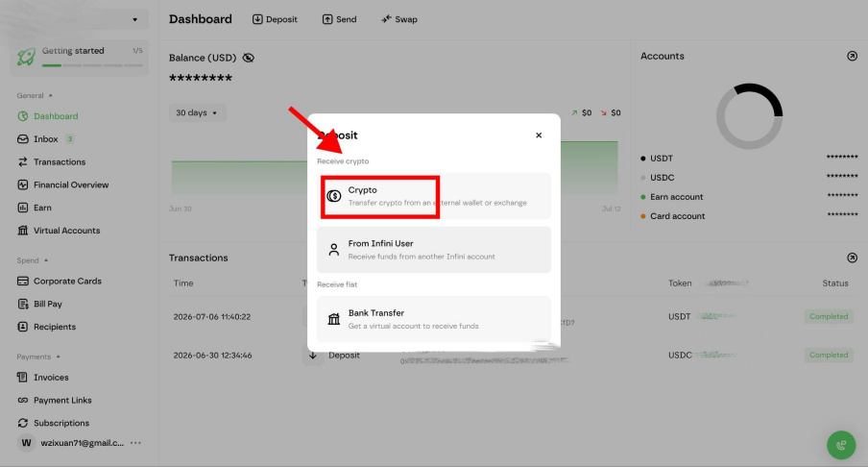Open Bill Pay icon in sidebar
The image size is (868, 467).
(x=23, y=305)
